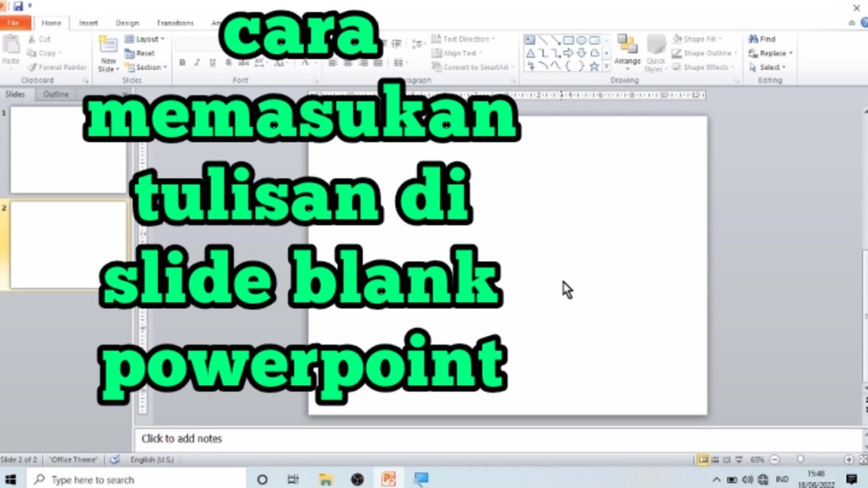Open the notification center icon

852,479
